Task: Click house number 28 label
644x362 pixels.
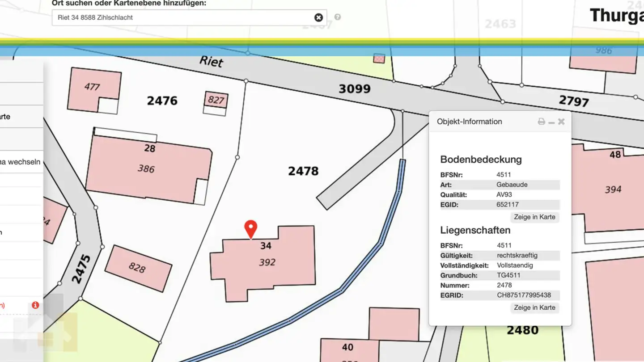Action: tap(150, 148)
